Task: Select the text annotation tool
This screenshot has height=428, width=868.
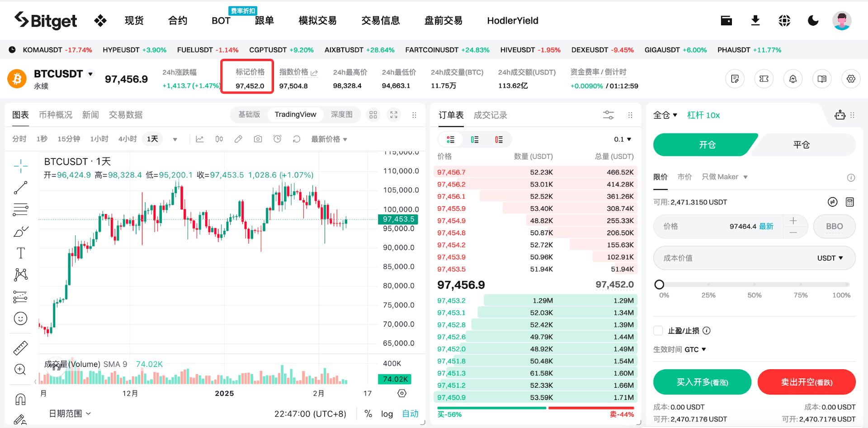Action: click(20, 253)
